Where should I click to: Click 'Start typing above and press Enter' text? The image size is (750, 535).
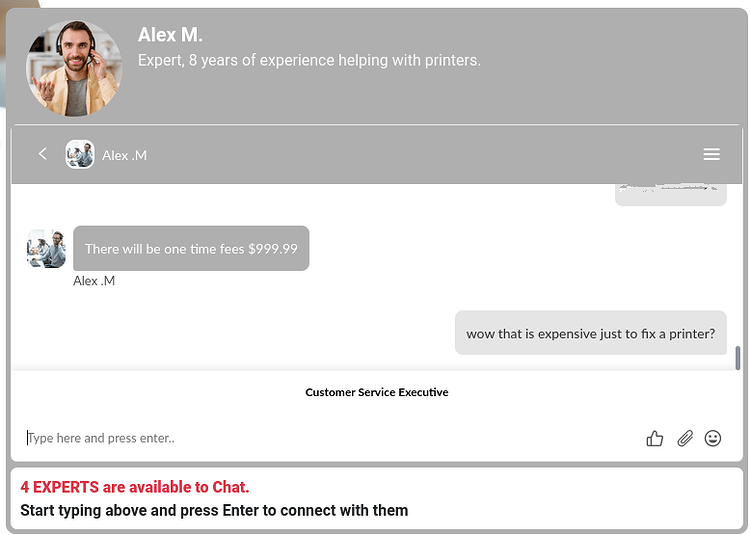click(214, 511)
